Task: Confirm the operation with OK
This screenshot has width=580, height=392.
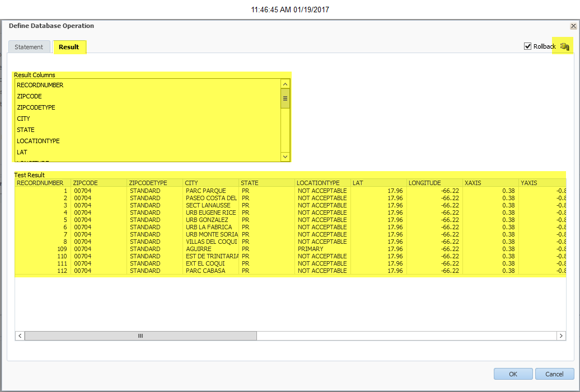Action: 512,374
